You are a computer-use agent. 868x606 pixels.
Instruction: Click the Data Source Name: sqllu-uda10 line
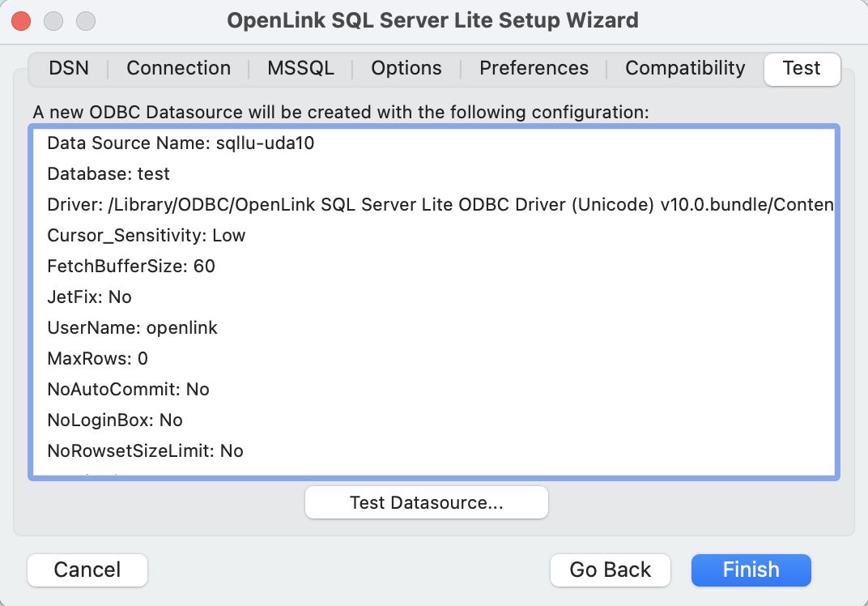(181, 143)
